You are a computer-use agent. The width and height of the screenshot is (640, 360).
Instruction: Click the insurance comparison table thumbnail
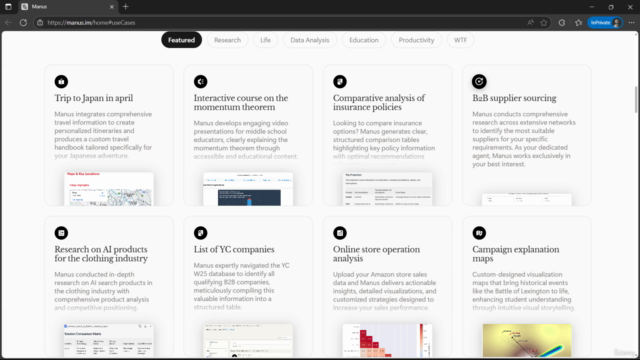[x=387, y=189]
